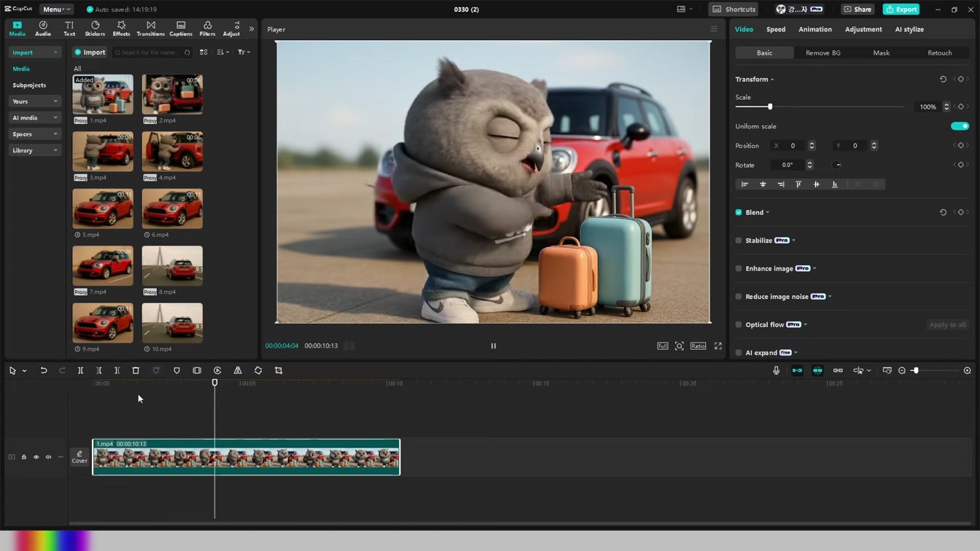Click the microphone record voiceover icon

(x=776, y=370)
